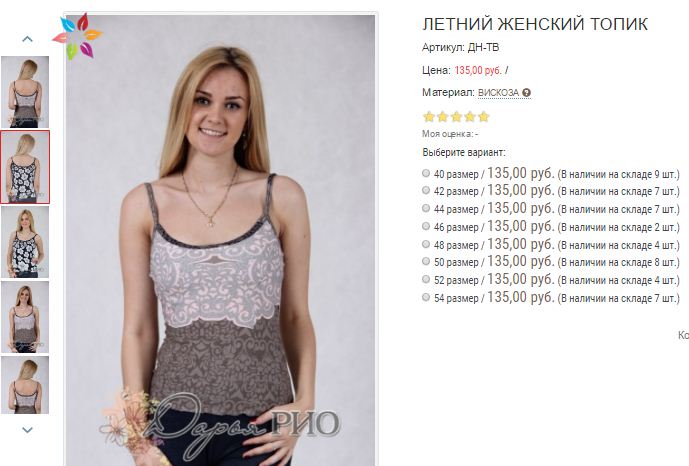689x466 pixels.
Task: Open the highlighted dark floral back-view thumbnail
Action: [x=25, y=167]
